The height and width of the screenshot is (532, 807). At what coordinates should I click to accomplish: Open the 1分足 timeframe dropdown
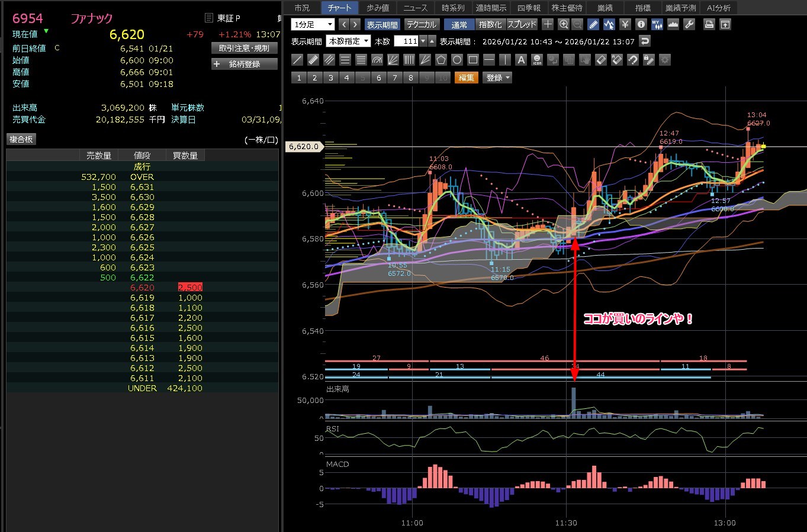313,24
